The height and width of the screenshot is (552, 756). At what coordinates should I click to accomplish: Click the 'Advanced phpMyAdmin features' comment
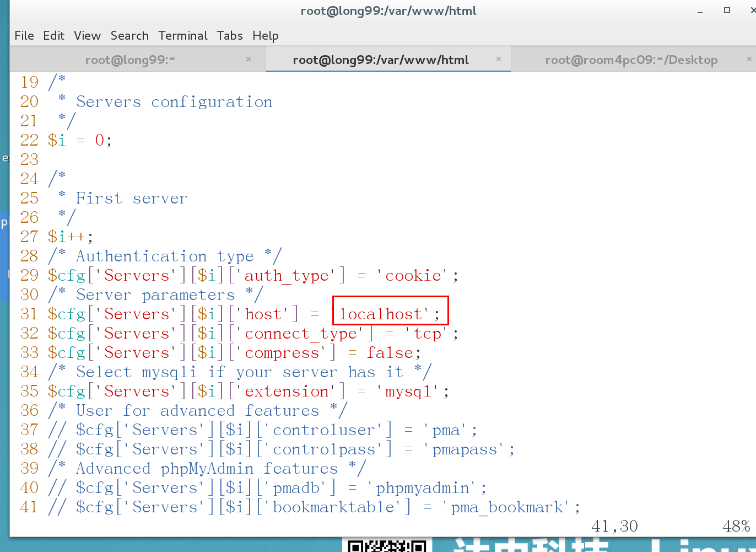pos(207,468)
